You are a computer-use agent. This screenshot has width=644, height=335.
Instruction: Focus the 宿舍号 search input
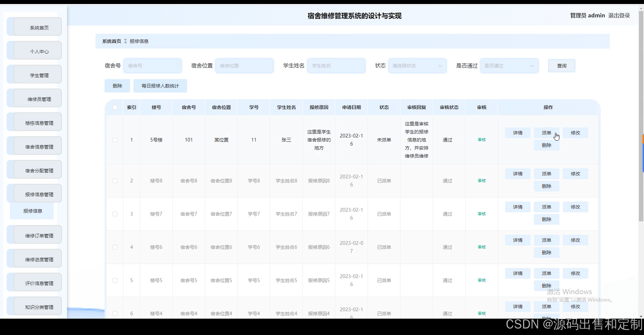click(x=152, y=66)
